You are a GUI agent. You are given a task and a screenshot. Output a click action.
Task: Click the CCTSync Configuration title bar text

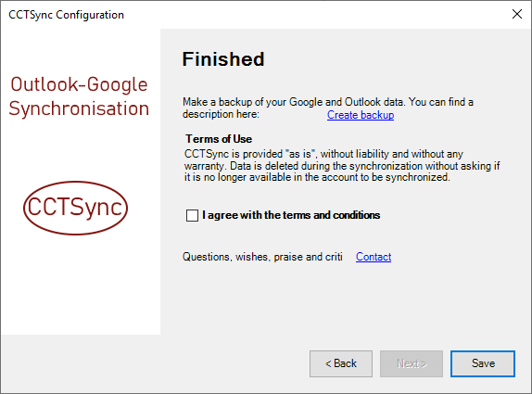tap(66, 15)
